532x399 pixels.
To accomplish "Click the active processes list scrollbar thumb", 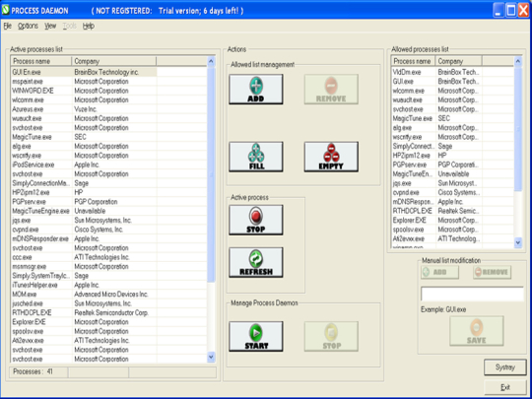I will click(x=211, y=174).
